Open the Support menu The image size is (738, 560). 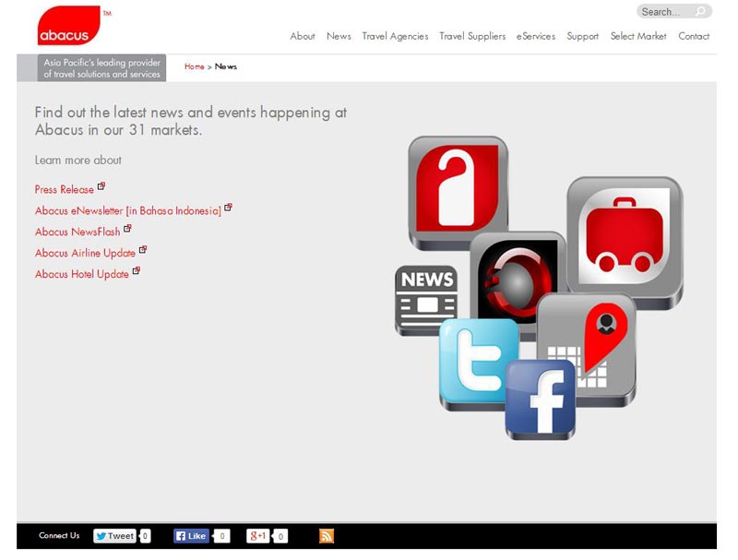(583, 36)
